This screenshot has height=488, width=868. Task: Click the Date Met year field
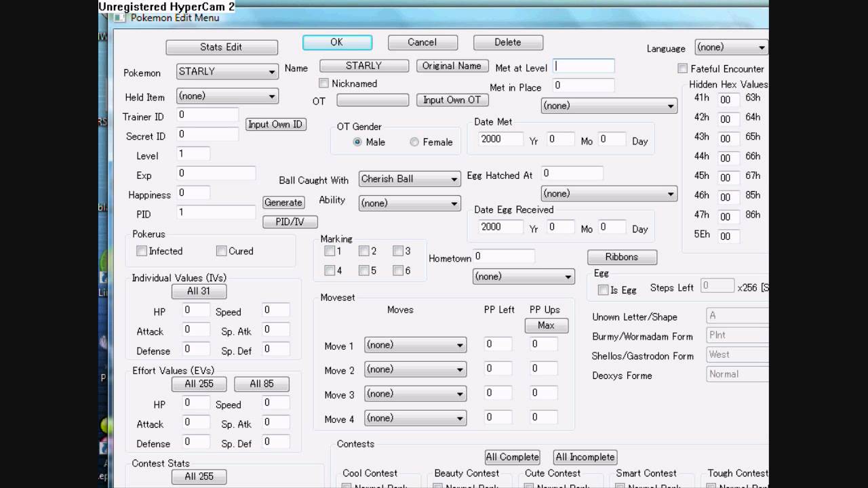click(500, 139)
